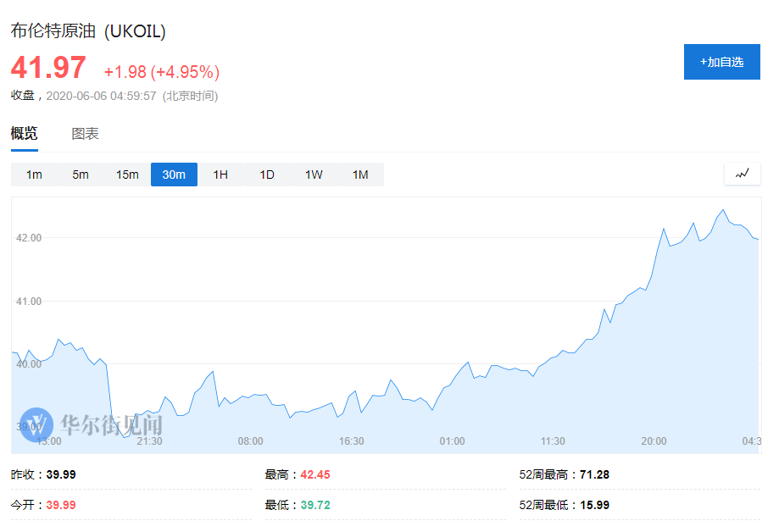Open the chart type line icon

click(x=743, y=174)
